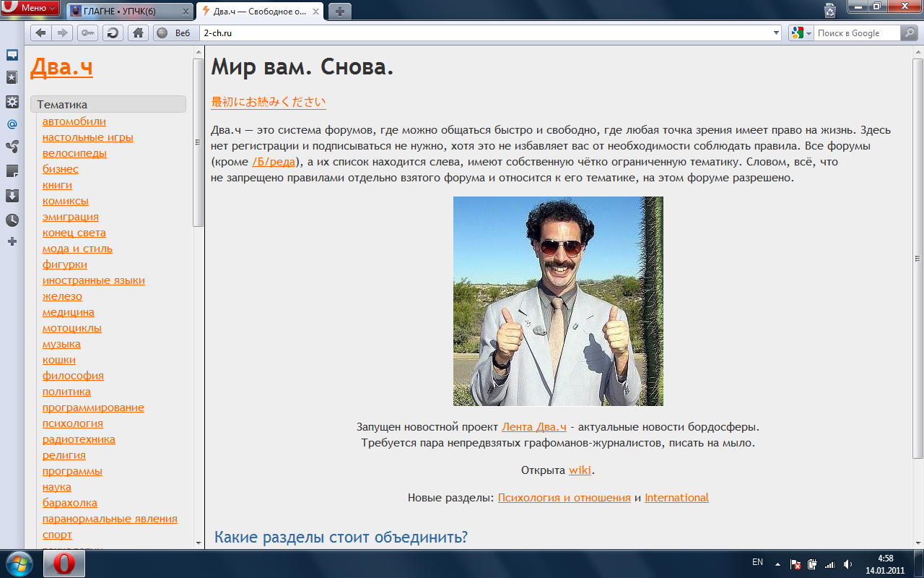The height and width of the screenshot is (578, 924).
Task: Open the Contacts panel icon in sidebar
Action: pyautogui.click(x=12, y=147)
